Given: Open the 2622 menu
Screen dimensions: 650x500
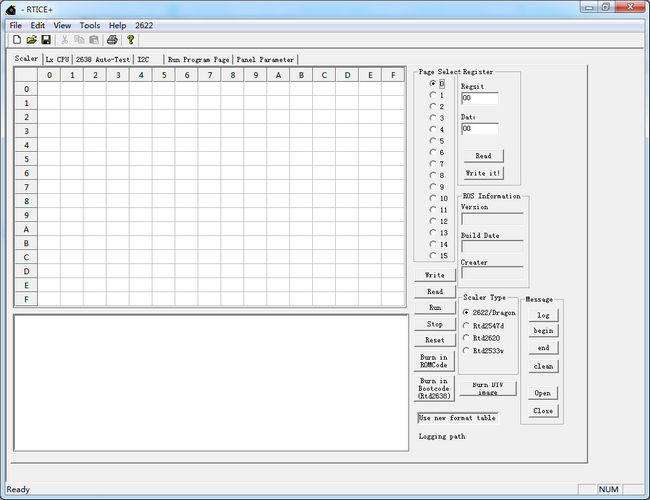Looking at the screenshot, I should (144, 25).
